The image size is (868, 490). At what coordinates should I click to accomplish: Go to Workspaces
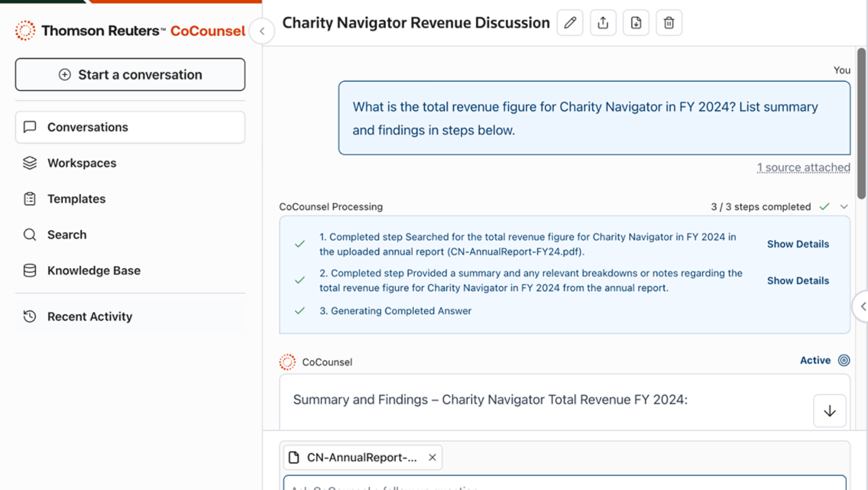pos(81,163)
